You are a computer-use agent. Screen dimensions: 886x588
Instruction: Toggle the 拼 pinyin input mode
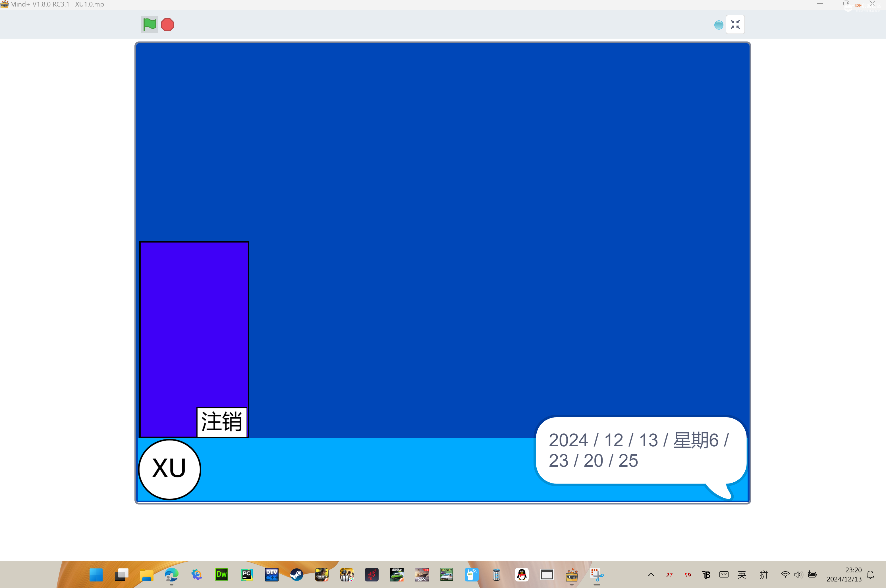tap(764, 574)
